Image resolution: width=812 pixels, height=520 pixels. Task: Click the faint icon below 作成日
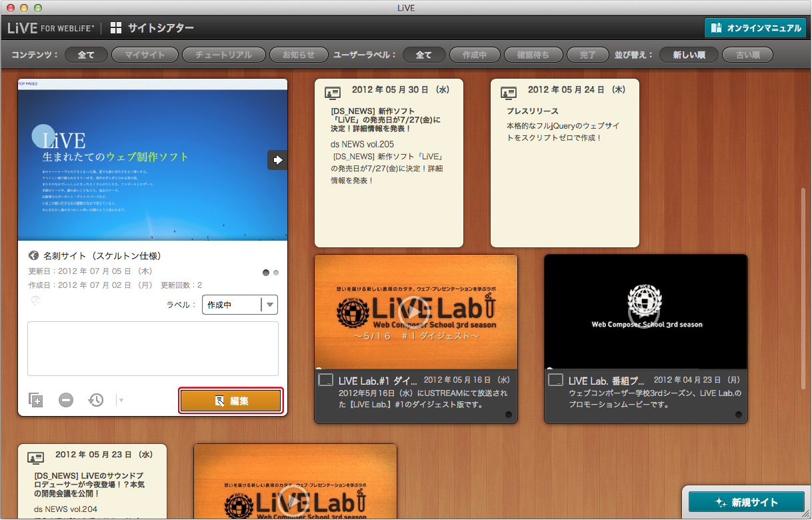pyautogui.click(x=35, y=301)
